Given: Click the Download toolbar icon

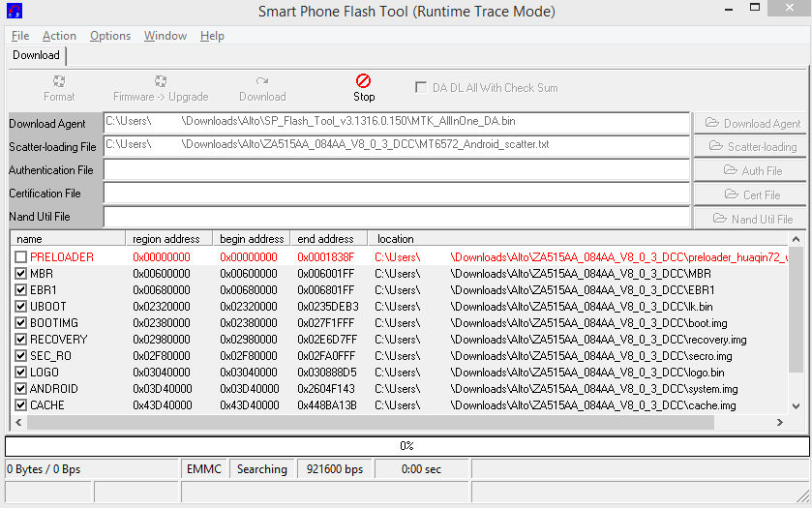Looking at the screenshot, I should (x=262, y=81).
